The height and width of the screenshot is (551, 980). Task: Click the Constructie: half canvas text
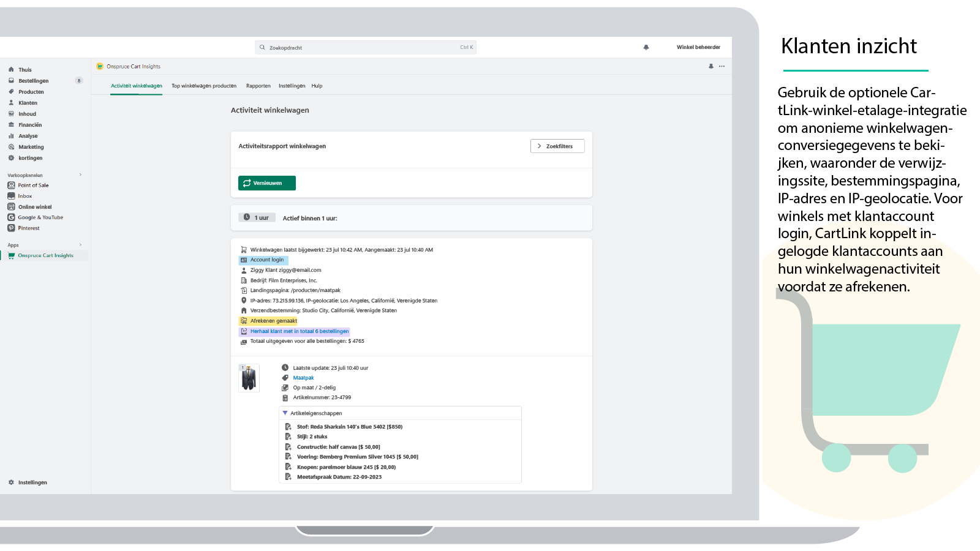[339, 447]
